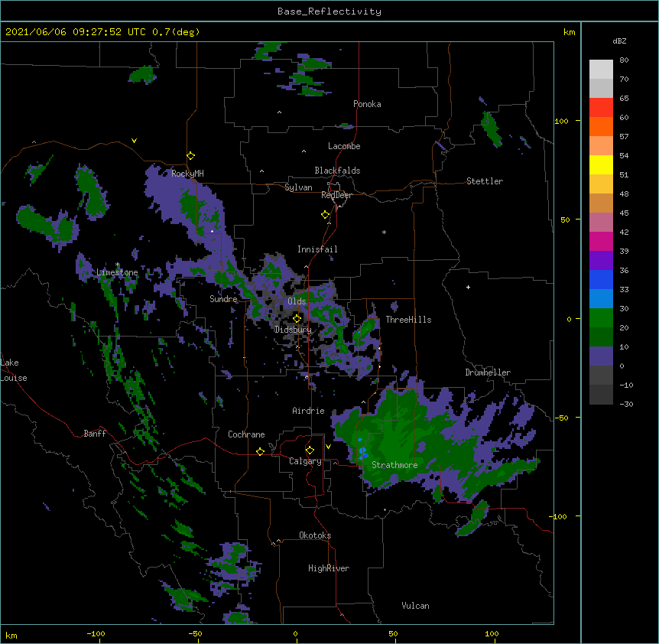659x644 pixels.
Task: Click the white plus marker north of Drumheller
Action: click(x=468, y=287)
